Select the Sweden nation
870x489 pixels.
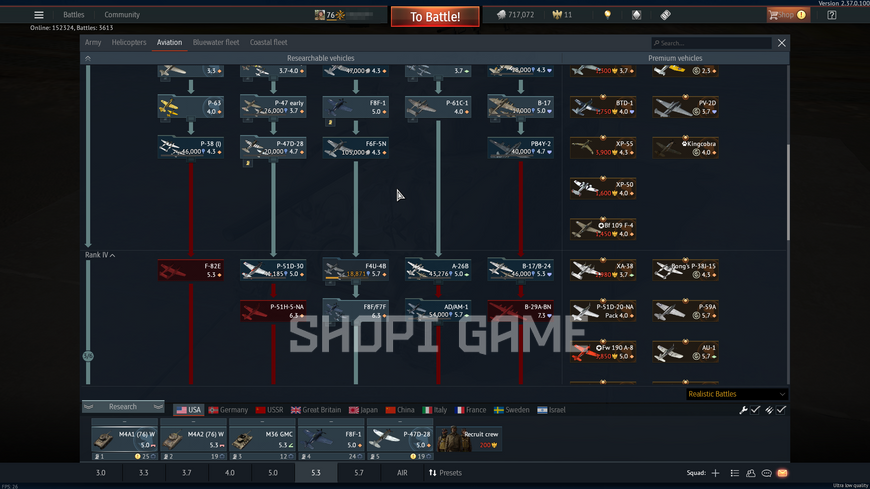point(512,410)
